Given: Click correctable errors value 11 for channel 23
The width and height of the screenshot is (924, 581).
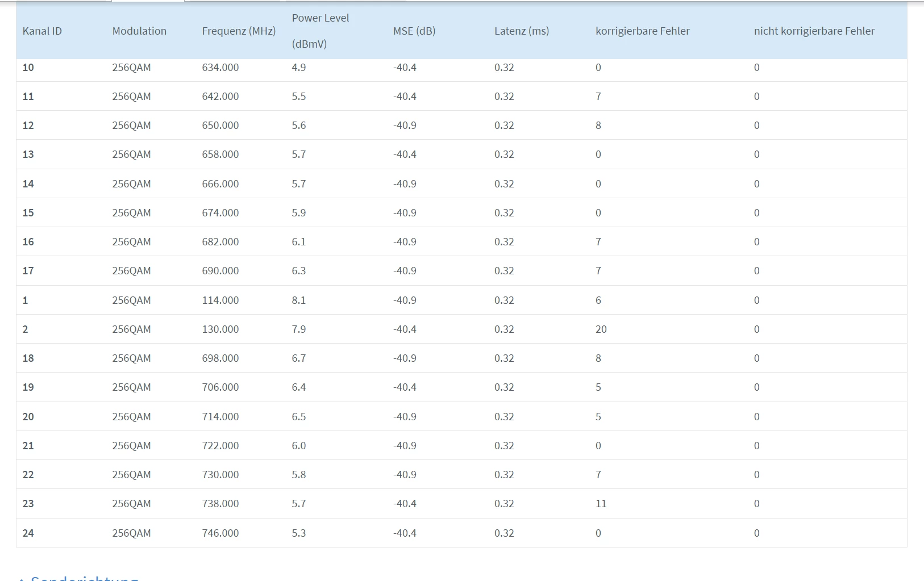Looking at the screenshot, I should click(601, 504).
